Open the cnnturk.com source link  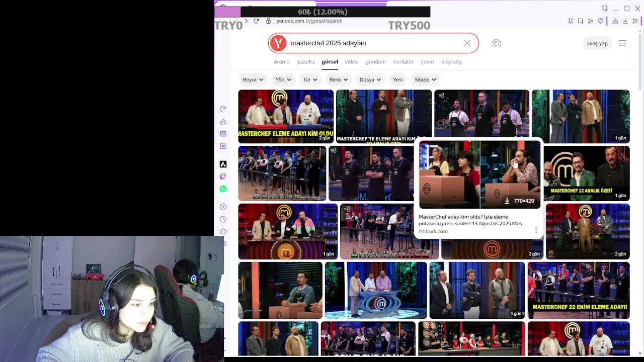coord(433,231)
